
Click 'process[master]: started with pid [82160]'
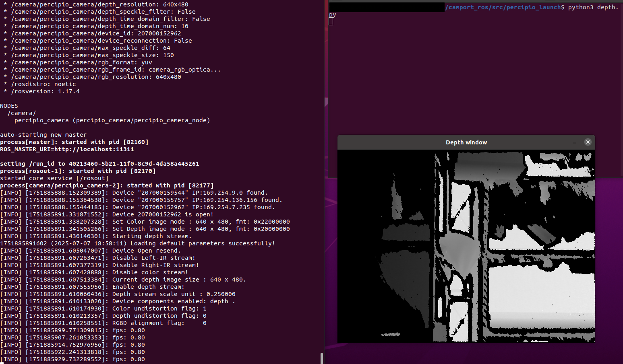tap(74, 142)
